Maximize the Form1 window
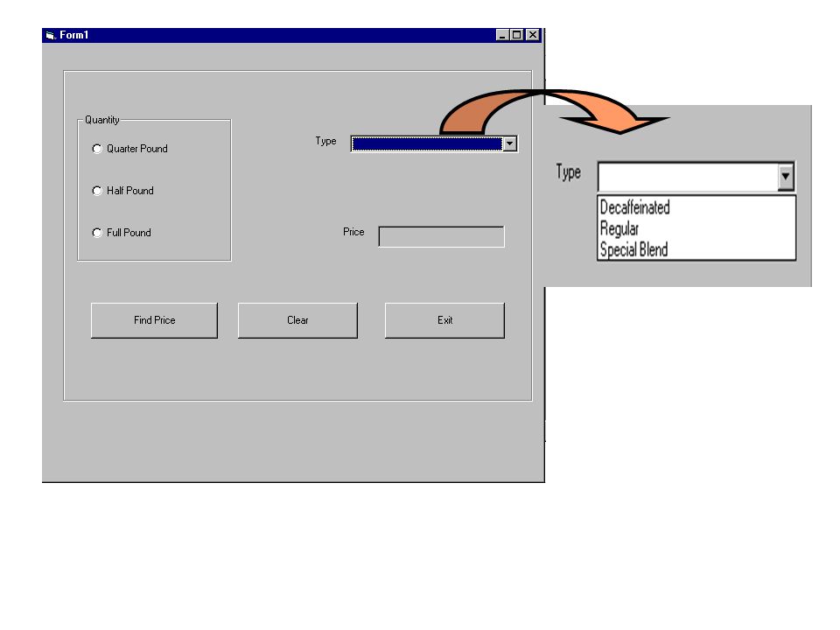 click(x=516, y=35)
